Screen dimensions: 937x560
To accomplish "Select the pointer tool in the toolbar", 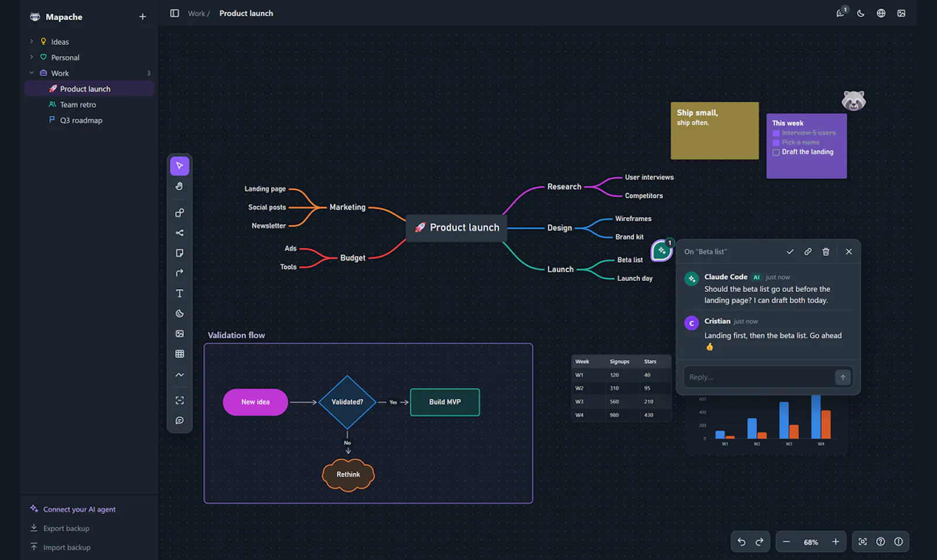I will click(x=180, y=166).
